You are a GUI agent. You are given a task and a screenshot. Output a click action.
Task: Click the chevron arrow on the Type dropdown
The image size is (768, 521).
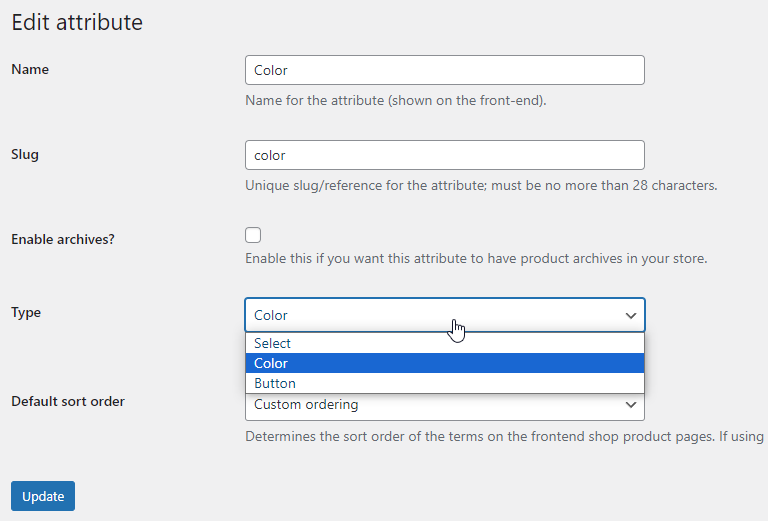(x=631, y=315)
